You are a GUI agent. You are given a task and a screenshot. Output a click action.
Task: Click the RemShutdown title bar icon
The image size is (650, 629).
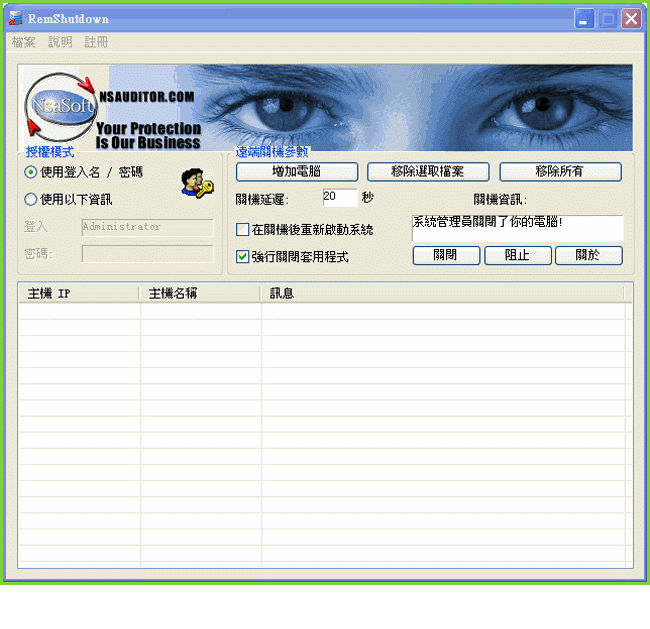16,19
